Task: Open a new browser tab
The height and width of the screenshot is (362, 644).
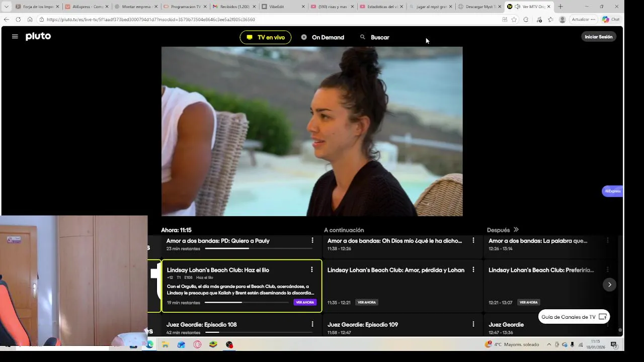Action: click(x=560, y=7)
